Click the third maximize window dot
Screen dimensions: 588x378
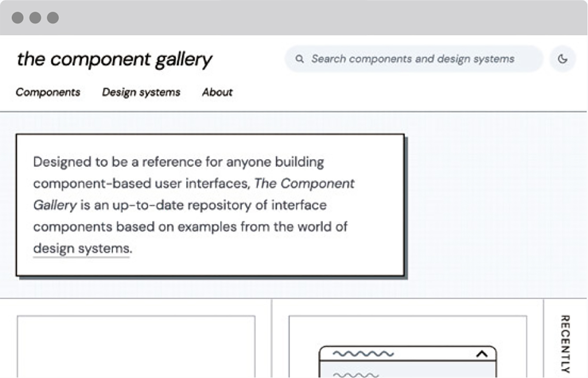[x=53, y=18]
